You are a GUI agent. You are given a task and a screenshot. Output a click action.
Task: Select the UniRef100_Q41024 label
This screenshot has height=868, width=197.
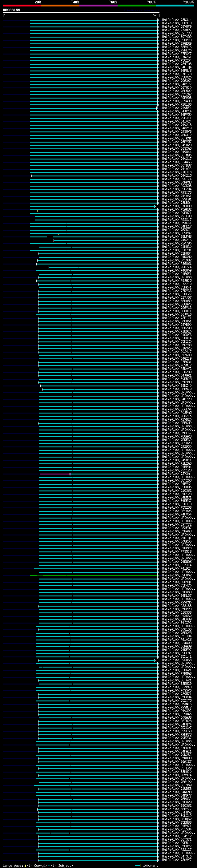177,122
